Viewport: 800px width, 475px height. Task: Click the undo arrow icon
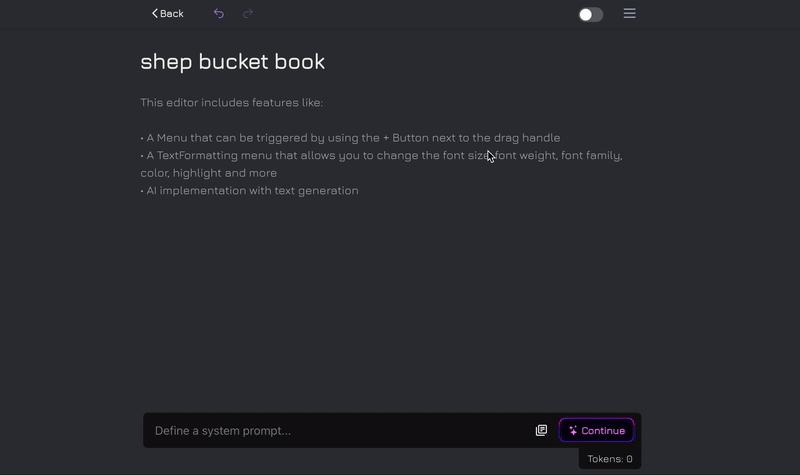coord(219,14)
